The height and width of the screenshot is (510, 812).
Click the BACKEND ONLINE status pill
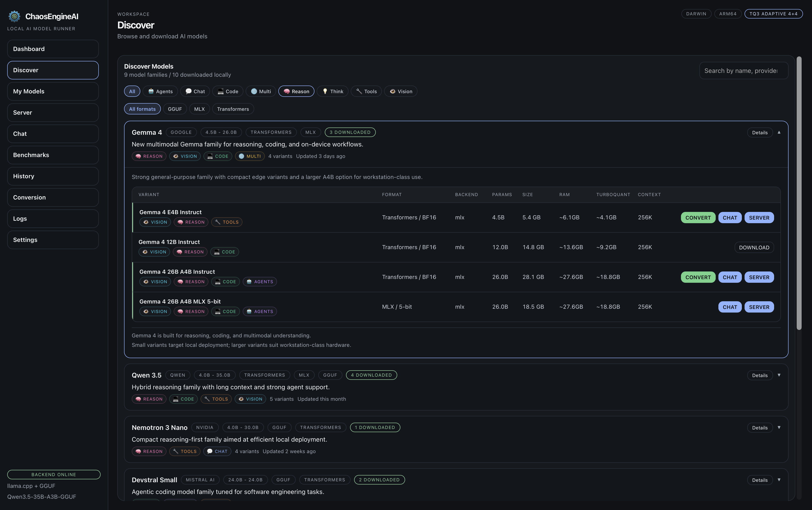click(x=54, y=474)
